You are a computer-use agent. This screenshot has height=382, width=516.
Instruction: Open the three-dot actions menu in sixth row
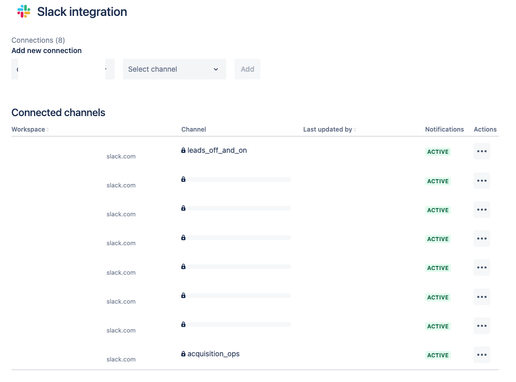tap(482, 297)
